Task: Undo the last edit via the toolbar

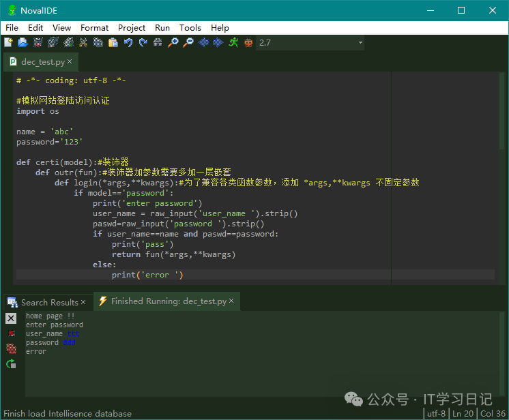Action: 128,42
